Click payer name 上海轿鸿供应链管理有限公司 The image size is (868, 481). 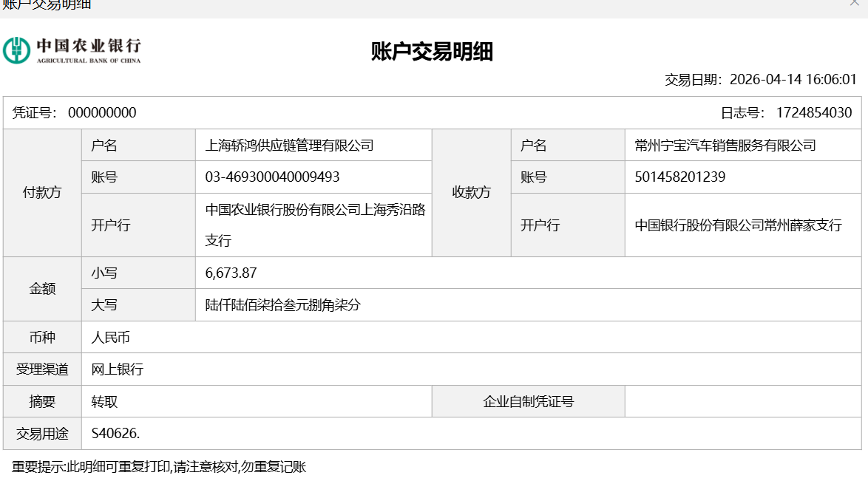click(289, 146)
